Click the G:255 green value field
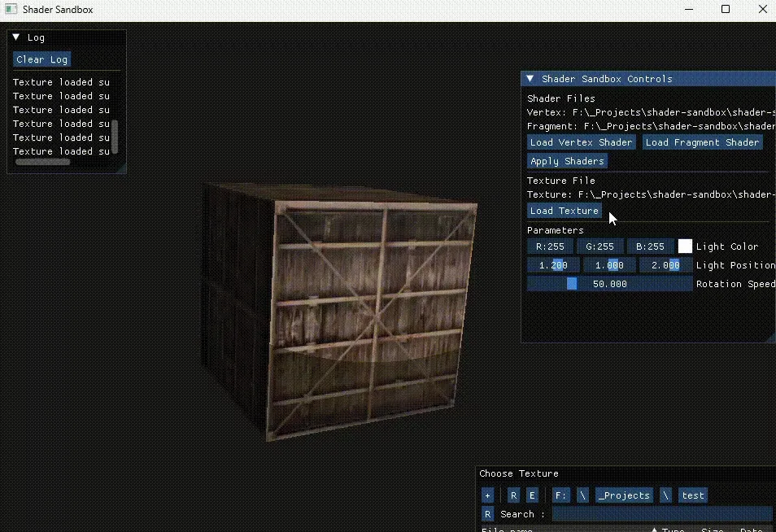This screenshot has height=532, width=776. coord(600,246)
